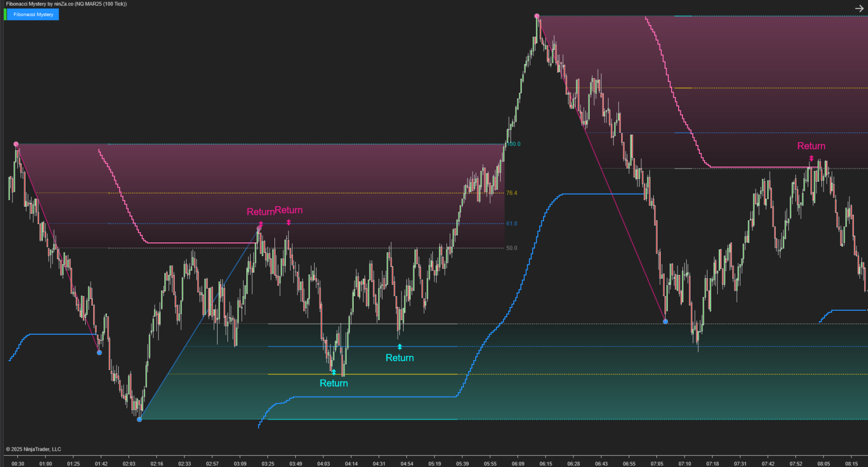Click the 05:39 time axis label
The width and height of the screenshot is (868, 467).
click(462, 464)
